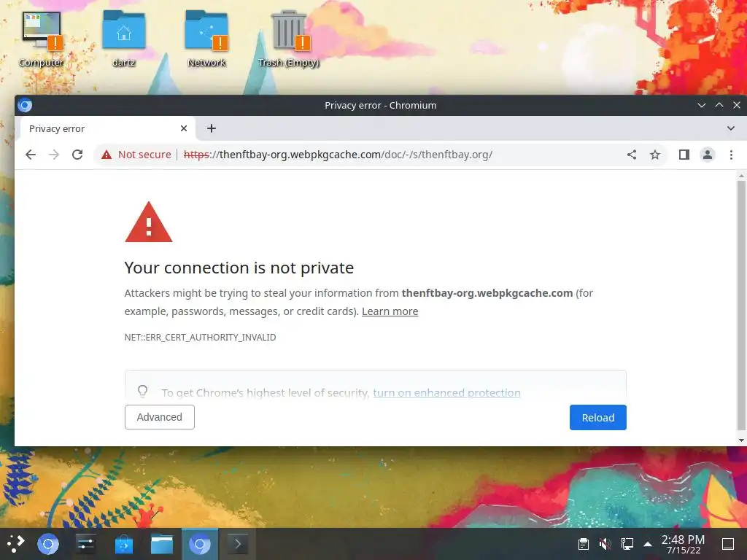Expand hidden system tray icons arrow

click(648, 544)
